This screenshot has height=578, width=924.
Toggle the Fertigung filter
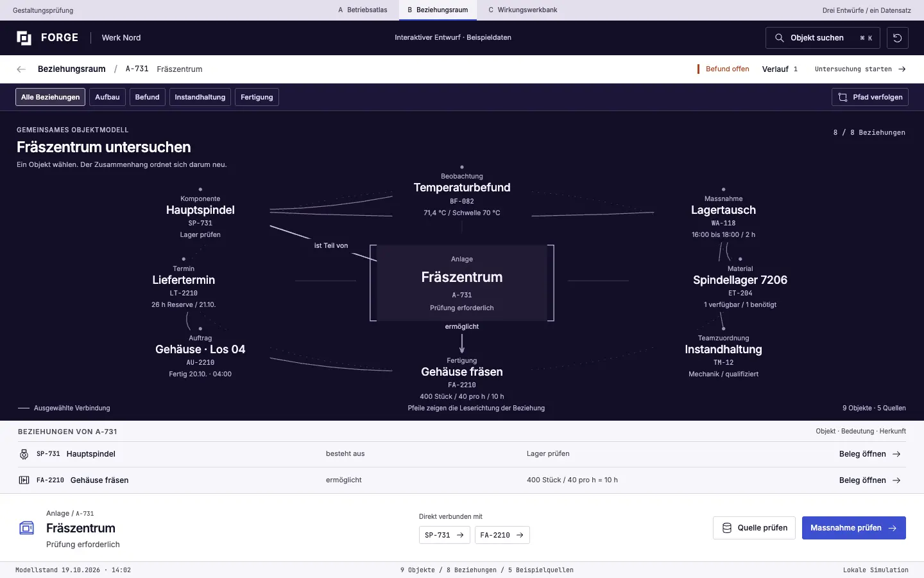pos(257,97)
